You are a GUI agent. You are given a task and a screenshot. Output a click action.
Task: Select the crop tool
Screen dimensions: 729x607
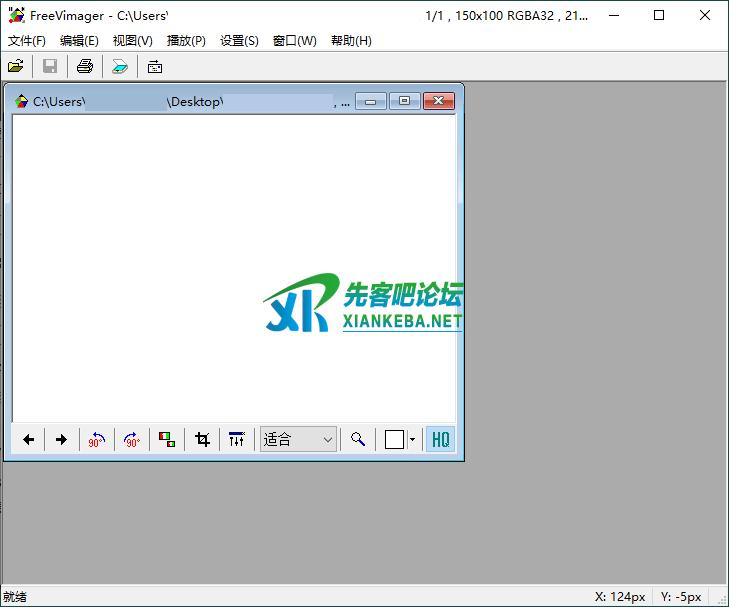tap(202, 439)
